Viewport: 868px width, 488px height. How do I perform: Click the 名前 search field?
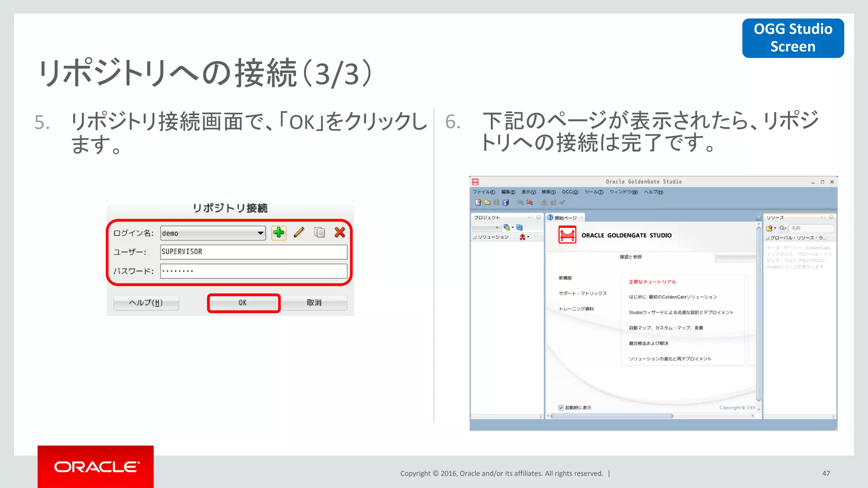[811, 228]
